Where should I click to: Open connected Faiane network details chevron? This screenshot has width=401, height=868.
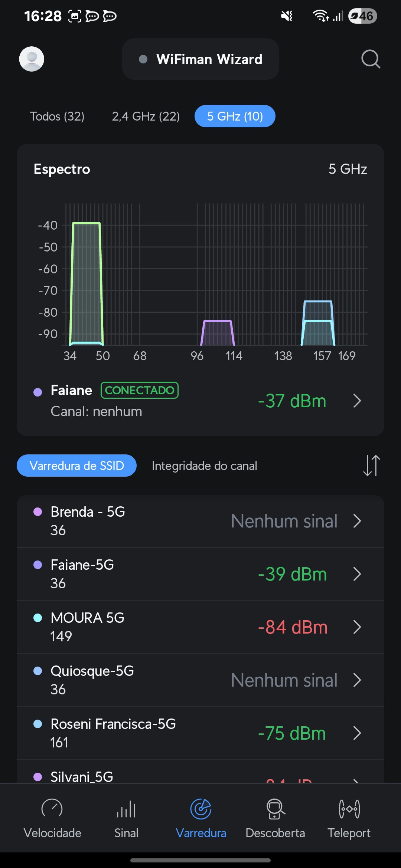pos(357,401)
